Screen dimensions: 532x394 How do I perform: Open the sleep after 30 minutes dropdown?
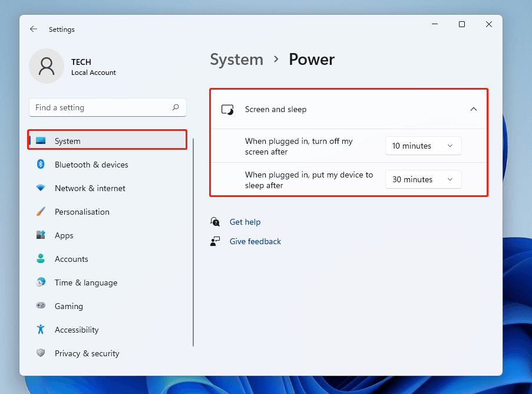click(x=423, y=179)
